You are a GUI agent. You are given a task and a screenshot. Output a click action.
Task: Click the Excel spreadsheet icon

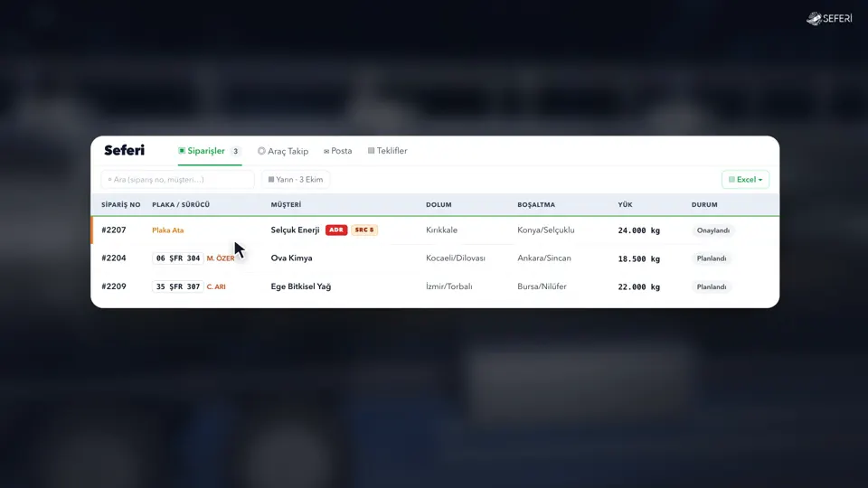point(731,179)
